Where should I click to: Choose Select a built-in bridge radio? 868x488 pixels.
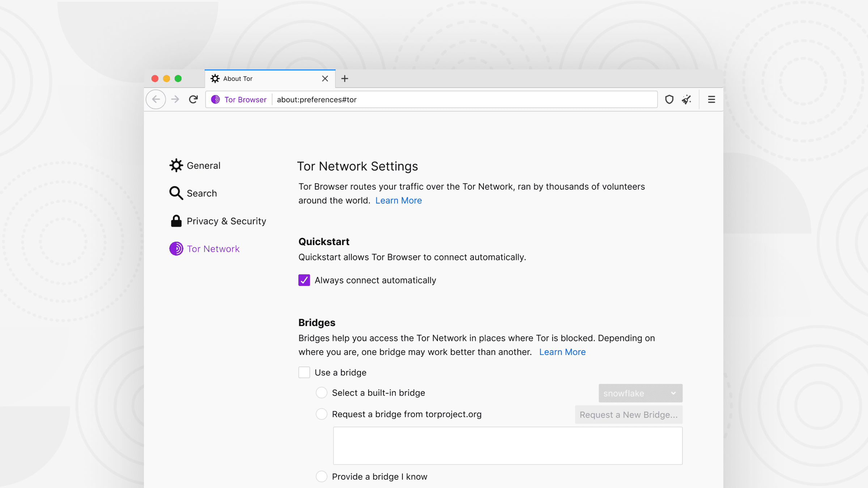(322, 393)
